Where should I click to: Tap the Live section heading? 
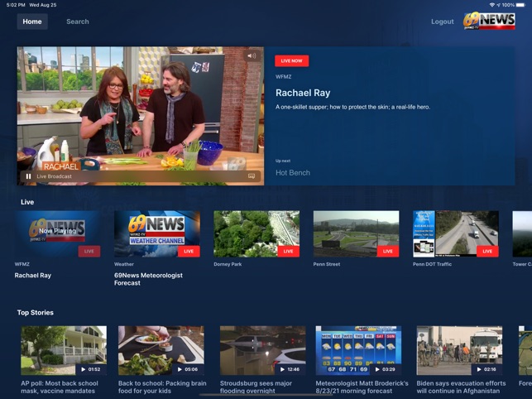27,202
